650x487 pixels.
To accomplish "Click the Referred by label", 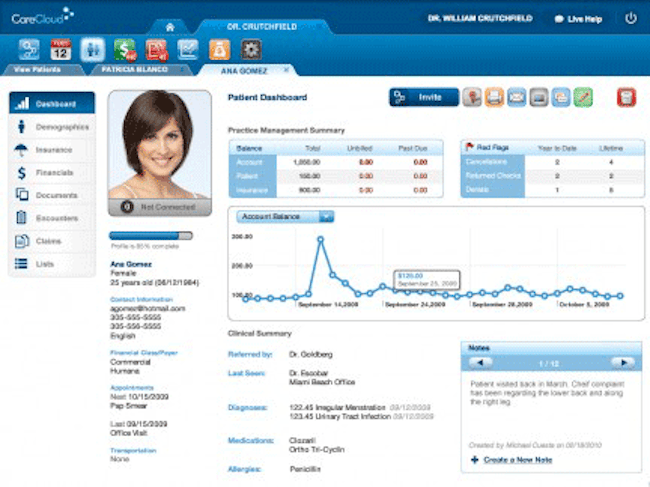I will pyautogui.click(x=250, y=354).
